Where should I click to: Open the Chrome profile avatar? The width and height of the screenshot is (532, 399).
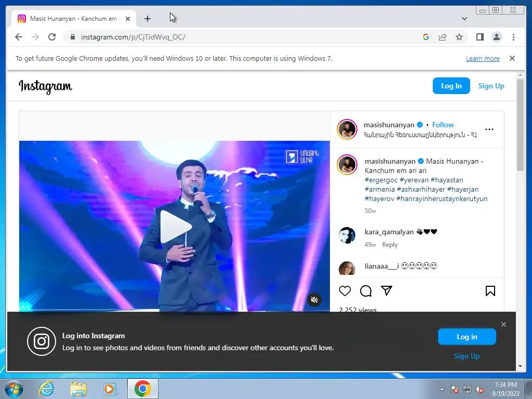pos(497,37)
